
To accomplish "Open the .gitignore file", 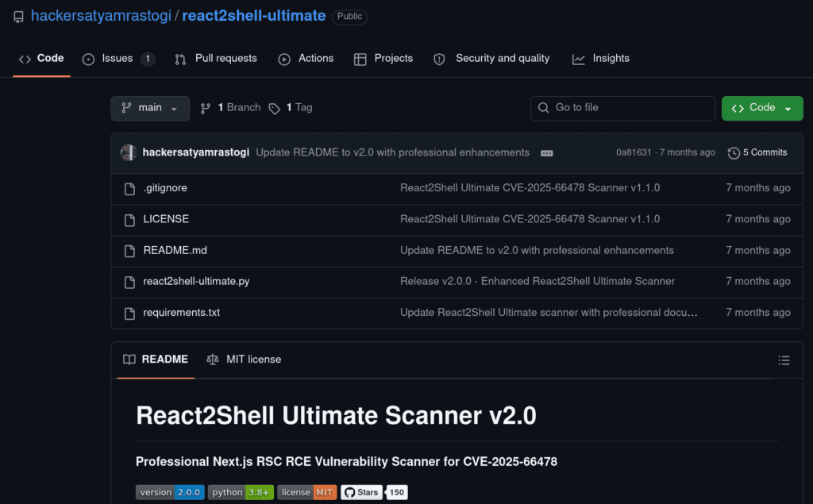I will [165, 188].
